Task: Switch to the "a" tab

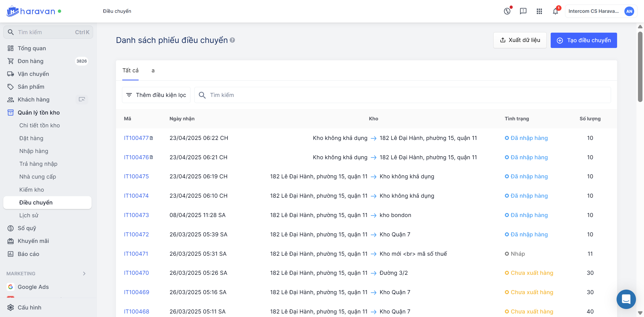Action: click(153, 71)
